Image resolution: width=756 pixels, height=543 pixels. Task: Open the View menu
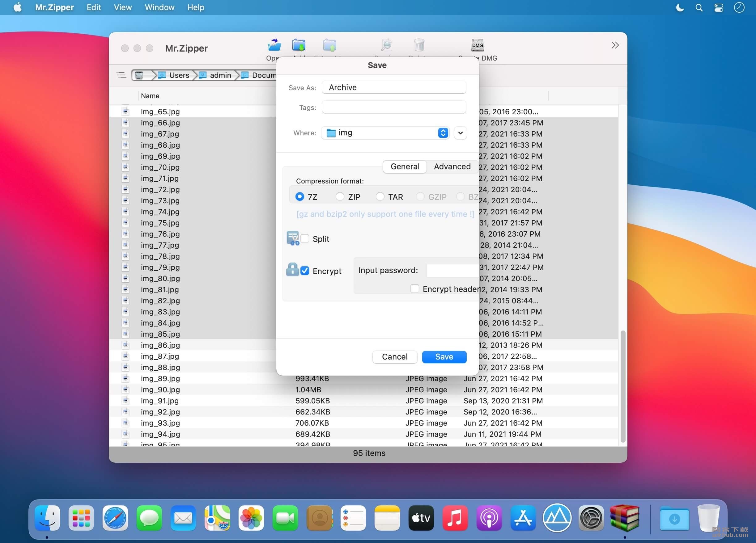(x=123, y=7)
